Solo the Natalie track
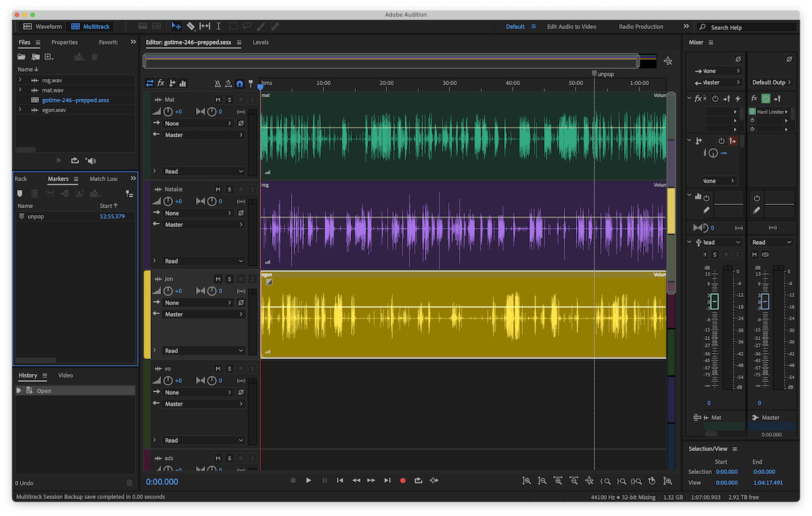812x516 pixels. pyautogui.click(x=229, y=189)
